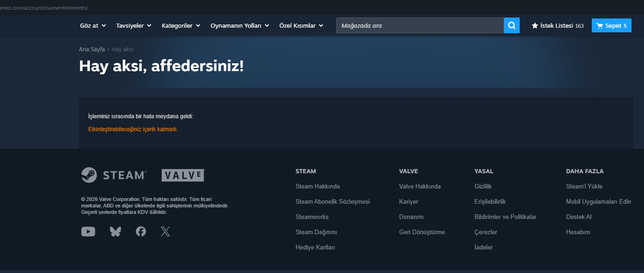
Task: Expand the Göz at dropdown
Action: [x=93, y=25]
